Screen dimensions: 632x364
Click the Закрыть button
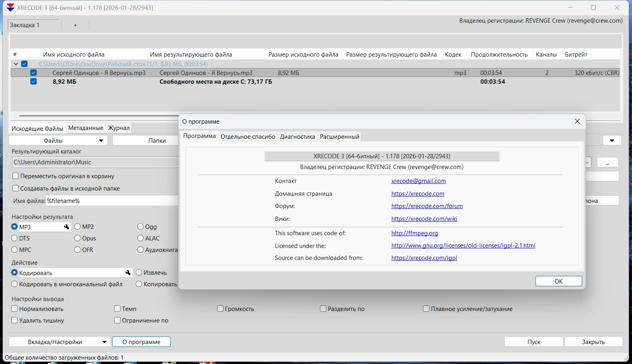coord(593,342)
